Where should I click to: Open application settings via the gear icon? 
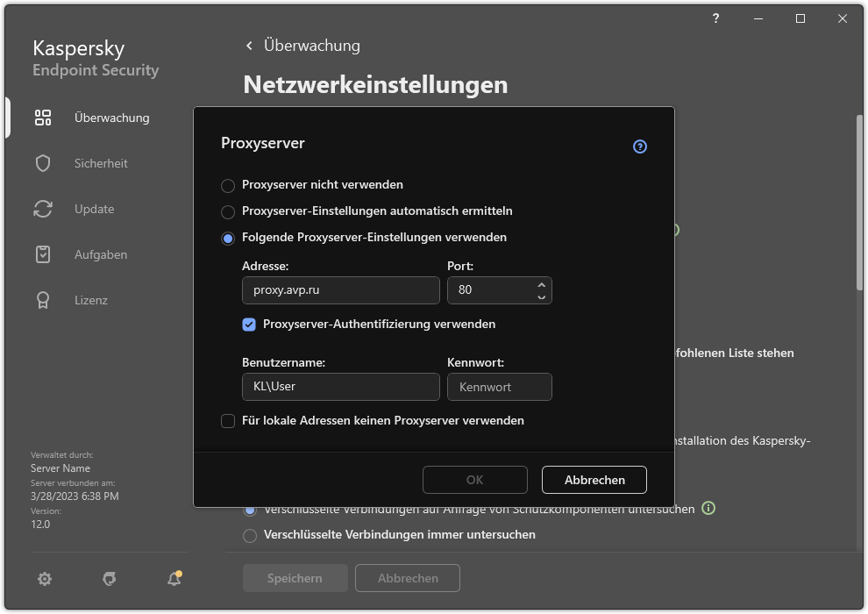click(44, 579)
